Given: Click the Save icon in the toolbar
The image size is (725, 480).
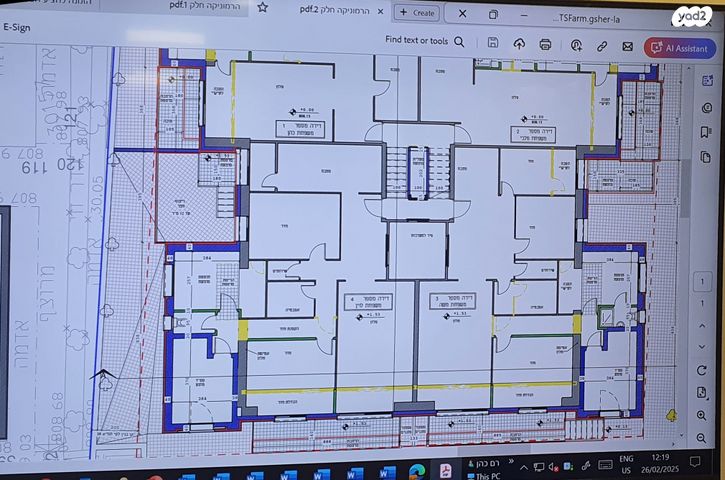Looking at the screenshot, I should 493,44.
